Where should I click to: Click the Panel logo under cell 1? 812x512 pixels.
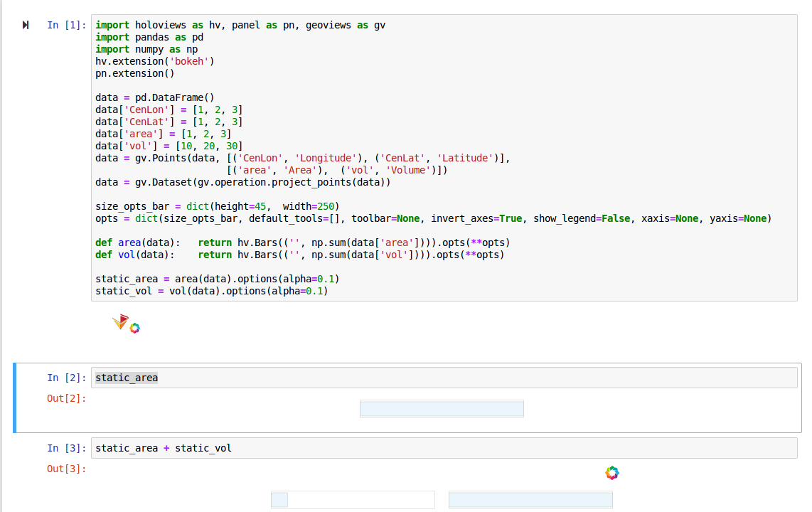click(x=134, y=329)
